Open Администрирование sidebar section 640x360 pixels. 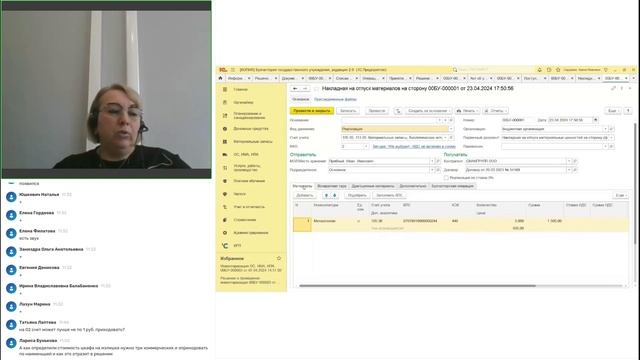click(251, 233)
